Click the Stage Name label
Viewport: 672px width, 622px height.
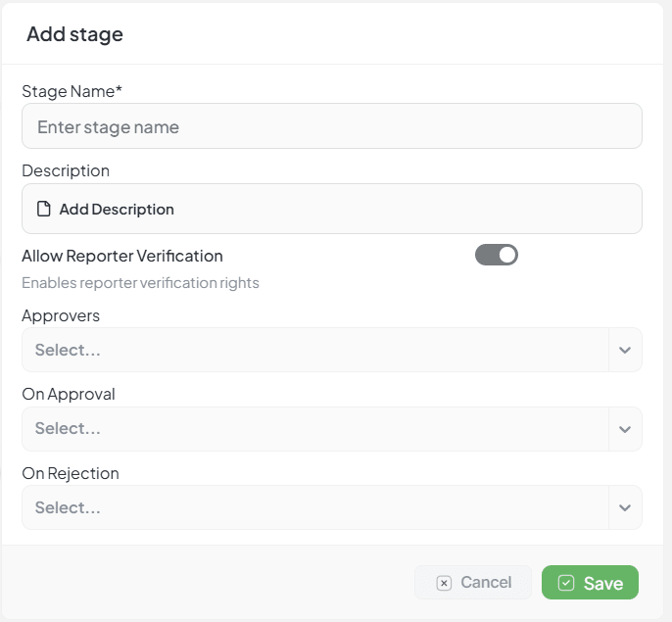[72, 91]
